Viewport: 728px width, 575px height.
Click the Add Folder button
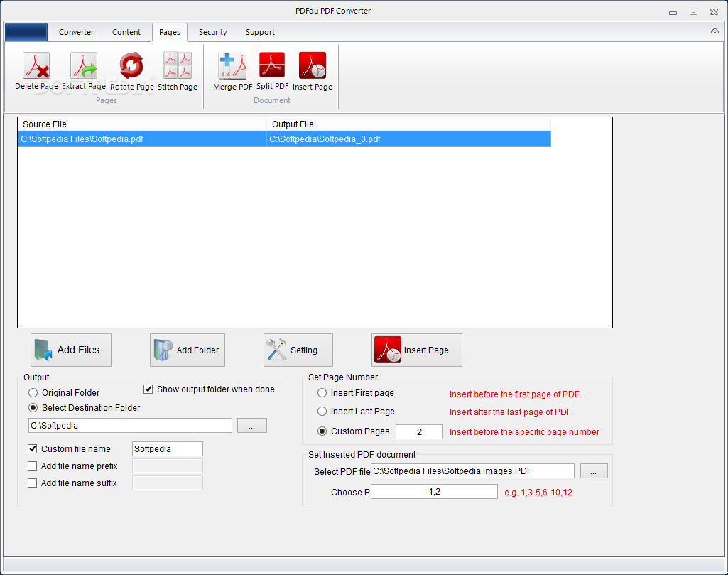pyautogui.click(x=188, y=350)
